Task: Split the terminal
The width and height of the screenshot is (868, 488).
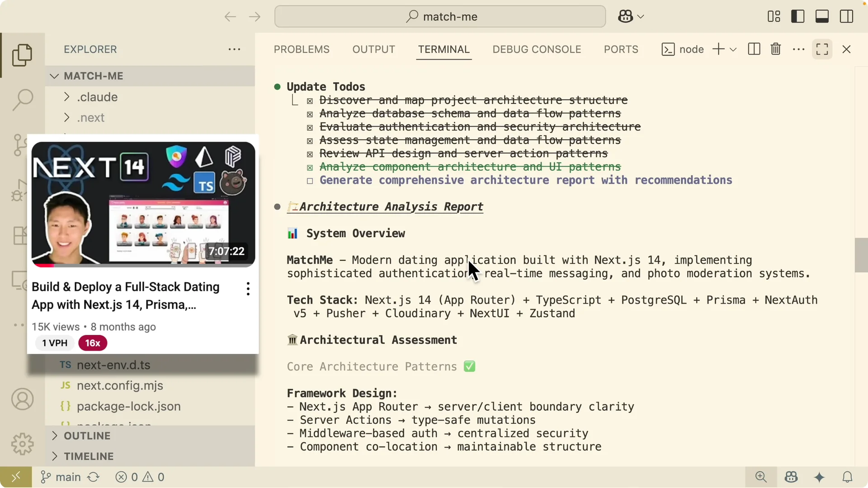Action: (x=754, y=49)
